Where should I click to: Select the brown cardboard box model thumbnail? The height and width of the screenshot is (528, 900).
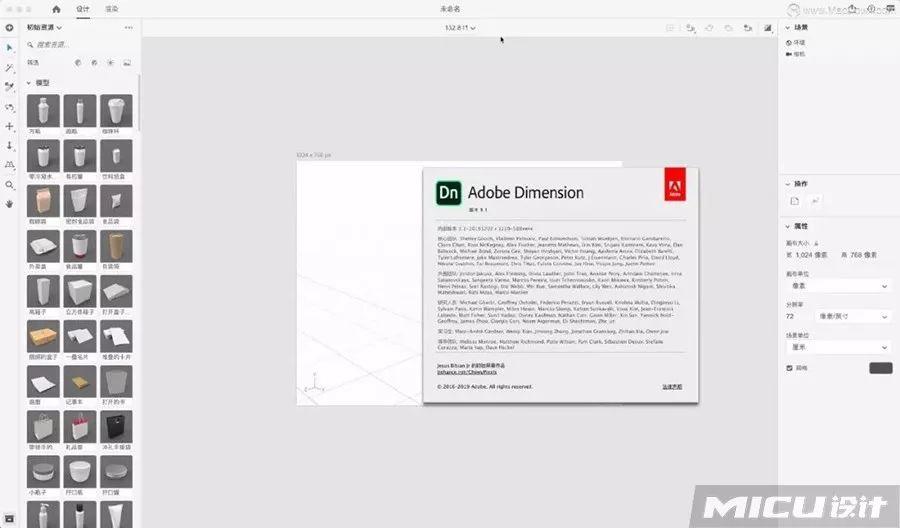click(x=43, y=336)
